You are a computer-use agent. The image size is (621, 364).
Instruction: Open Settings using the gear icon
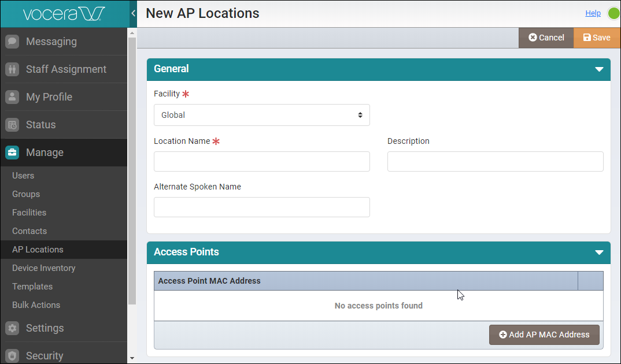pos(12,328)
